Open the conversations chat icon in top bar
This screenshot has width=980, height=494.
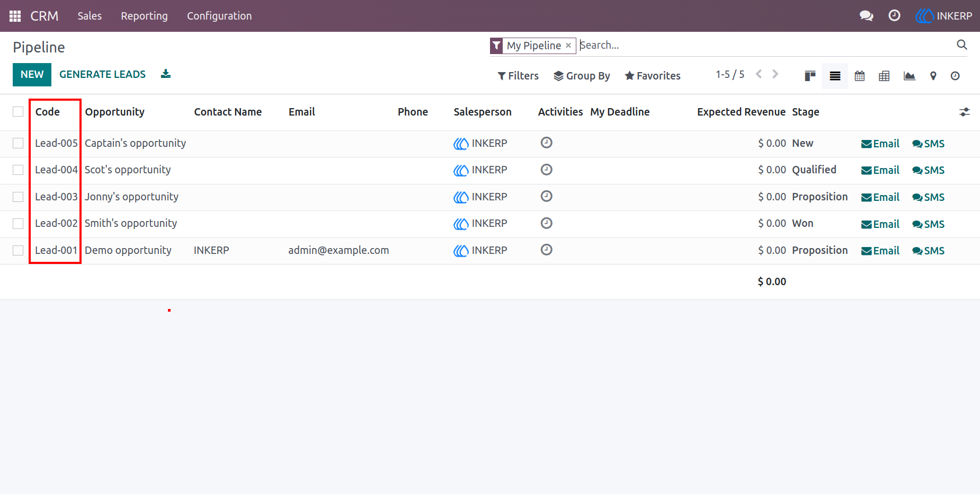pos(866,16)
